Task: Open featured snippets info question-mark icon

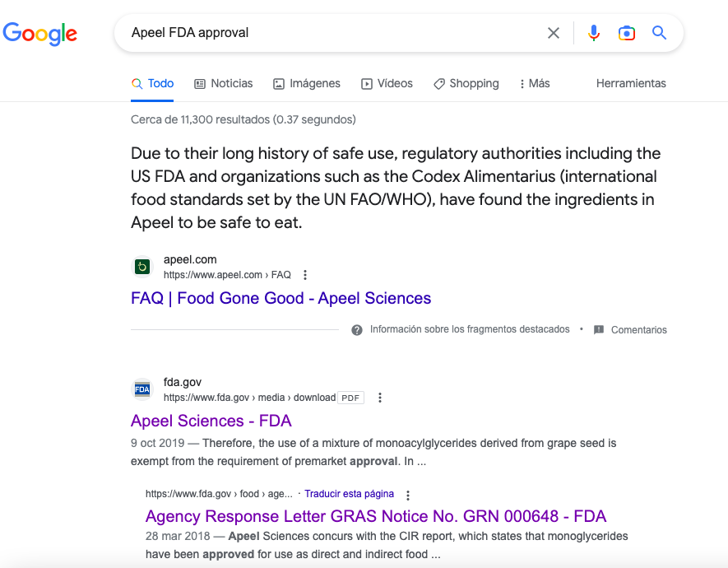Action: click(356, 330)
